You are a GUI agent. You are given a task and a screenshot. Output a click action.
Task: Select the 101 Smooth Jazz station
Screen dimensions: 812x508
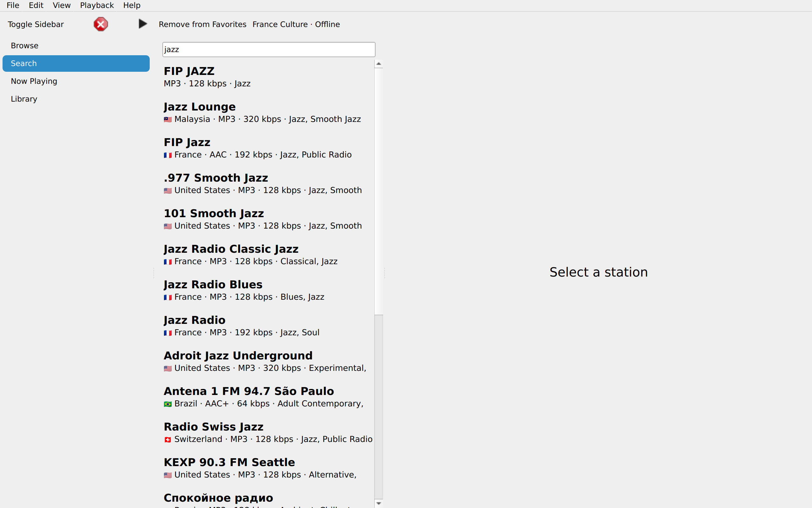click(x=268, y=219)
